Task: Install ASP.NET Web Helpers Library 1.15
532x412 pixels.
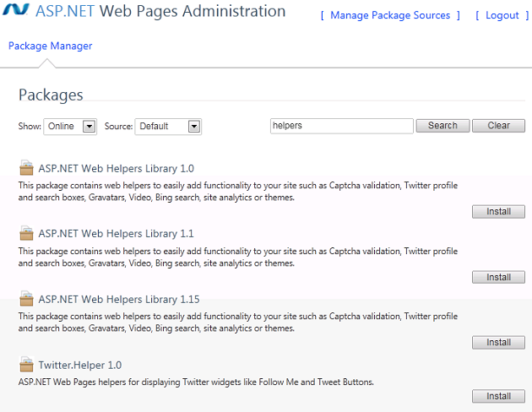Action: click(498, 343)
